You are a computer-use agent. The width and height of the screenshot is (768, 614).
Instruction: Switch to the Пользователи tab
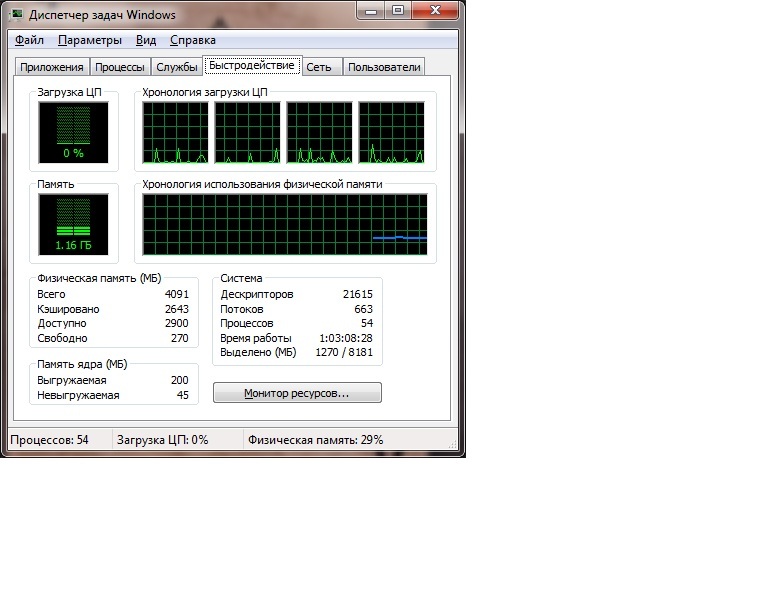(x=384, y=67)
